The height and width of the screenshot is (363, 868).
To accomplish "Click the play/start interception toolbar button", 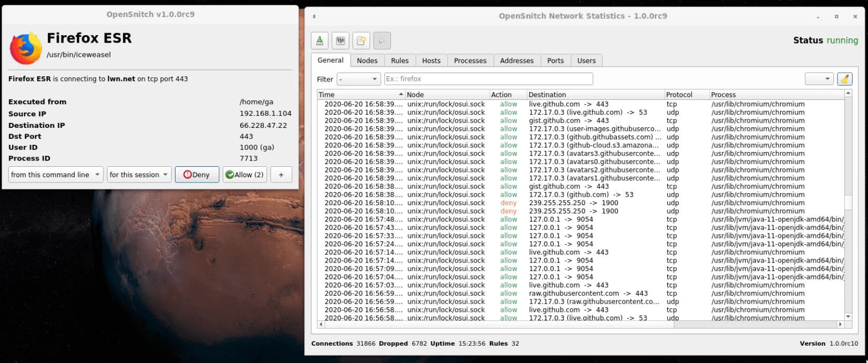I will coord(382,41).
